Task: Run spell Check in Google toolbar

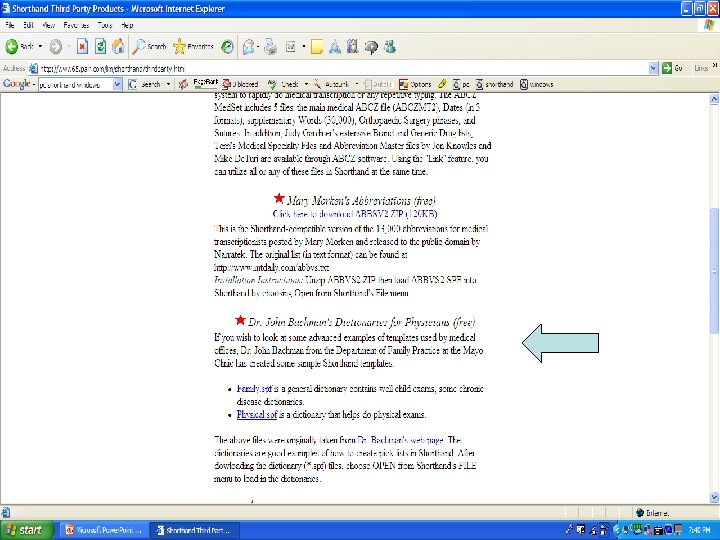Action: (x=284, y=84)
